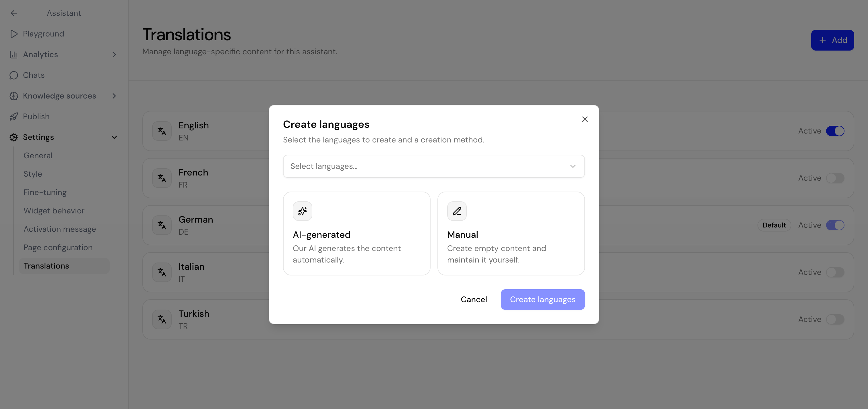
Task: Expand the Knowledge sources chevron
Action: click(x=114, y=96)
